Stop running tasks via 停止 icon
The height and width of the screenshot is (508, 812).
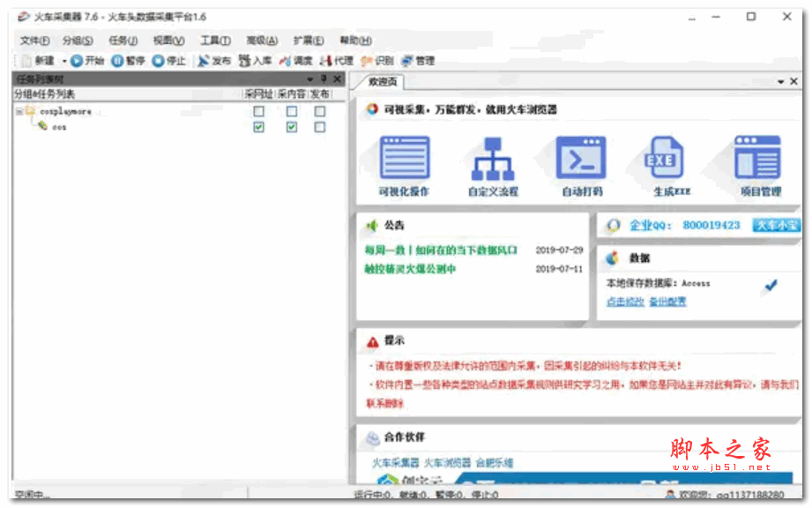tap(164, 61)
